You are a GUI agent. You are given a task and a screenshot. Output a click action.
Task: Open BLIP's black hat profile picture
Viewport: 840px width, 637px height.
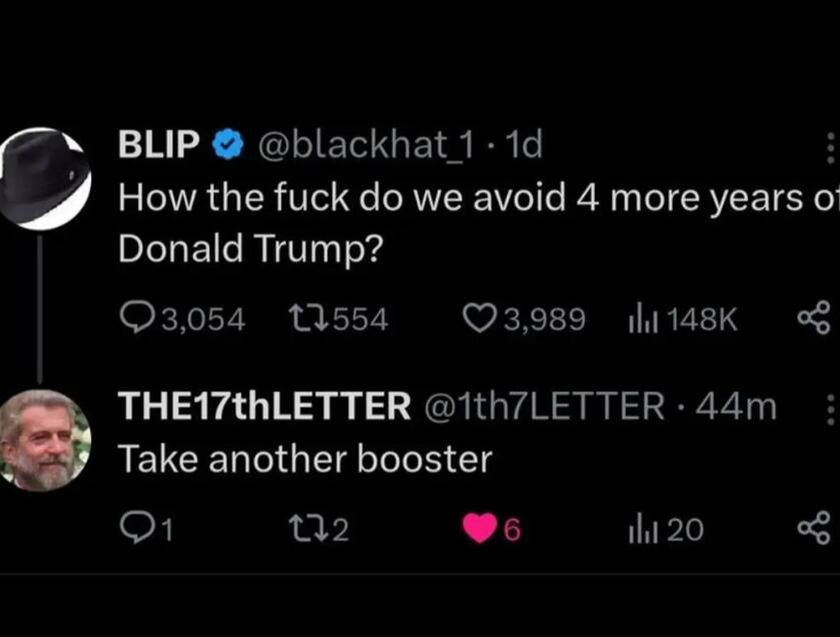(x=43, y=175)
